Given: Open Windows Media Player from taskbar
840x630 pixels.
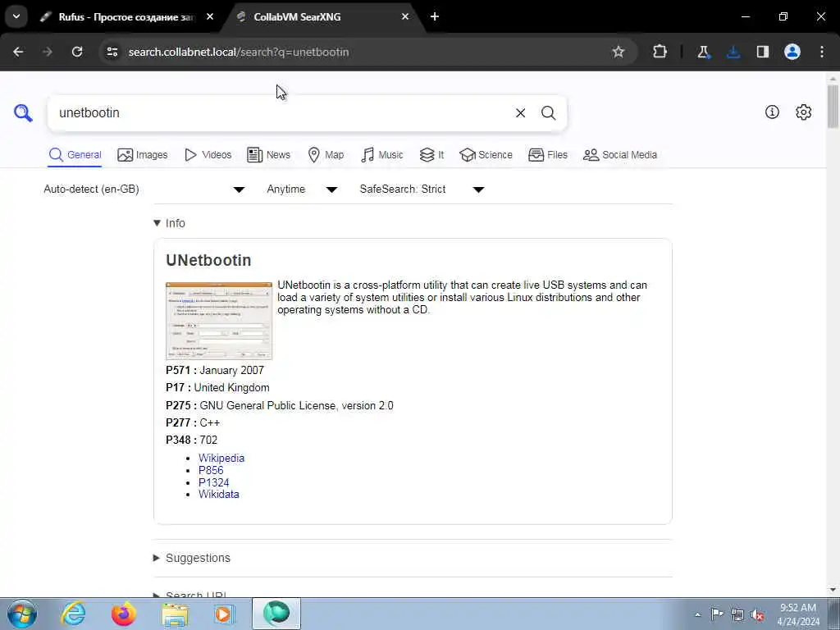Looking at the screenshot, I should click(x=225, y=614).
